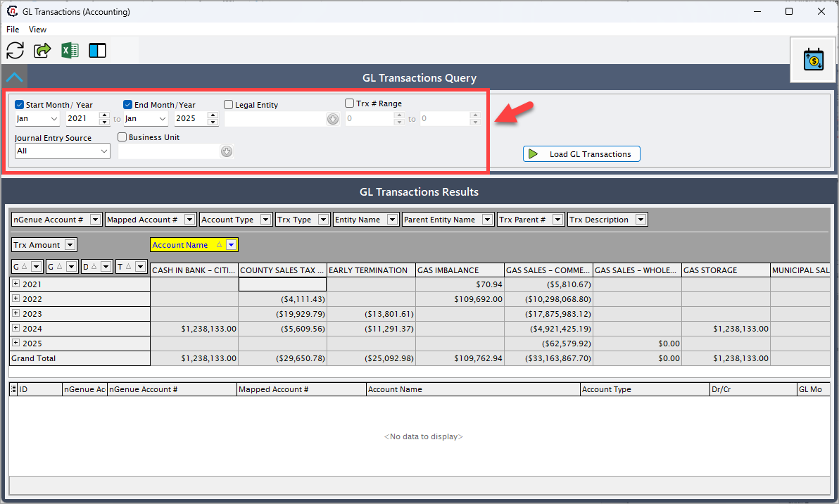Viewport: 839px width, 504px height.
Task: Toggle the panel layout icon
Action: [97, 50]
